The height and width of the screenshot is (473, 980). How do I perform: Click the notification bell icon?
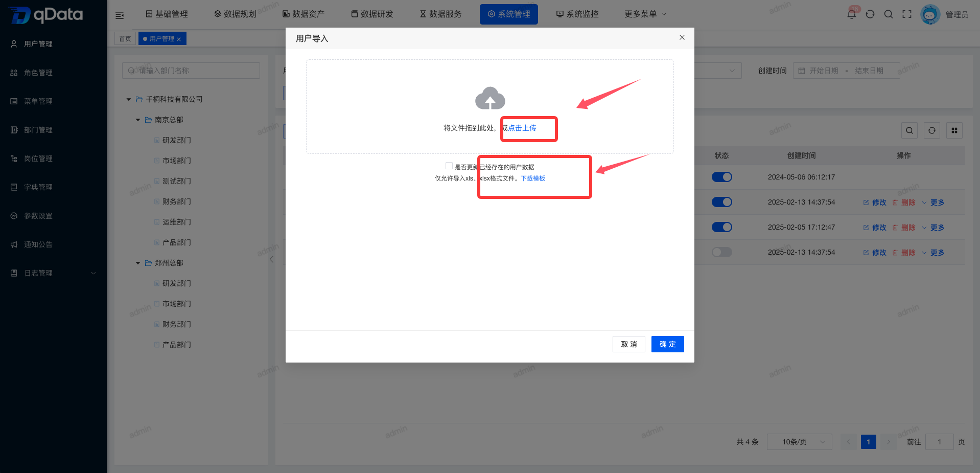851,14
